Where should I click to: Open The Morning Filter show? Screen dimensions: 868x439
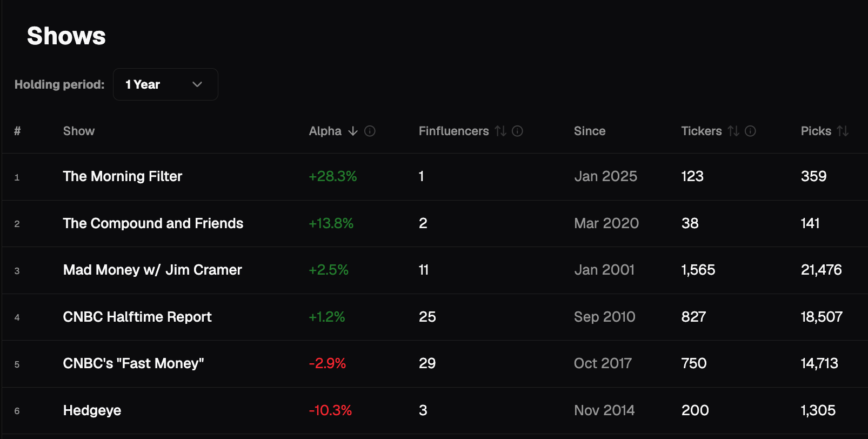(x=123, y=176)
